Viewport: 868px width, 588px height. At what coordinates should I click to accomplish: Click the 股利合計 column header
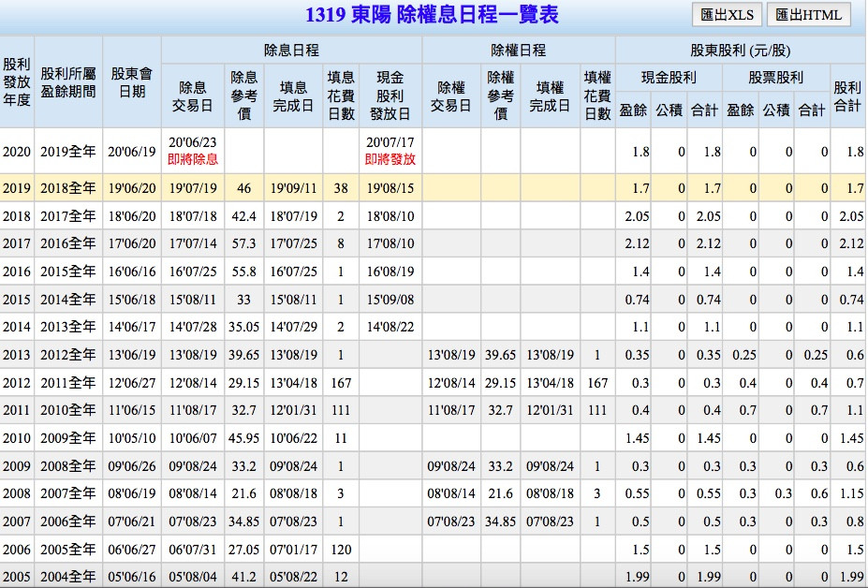pos(846,96)
